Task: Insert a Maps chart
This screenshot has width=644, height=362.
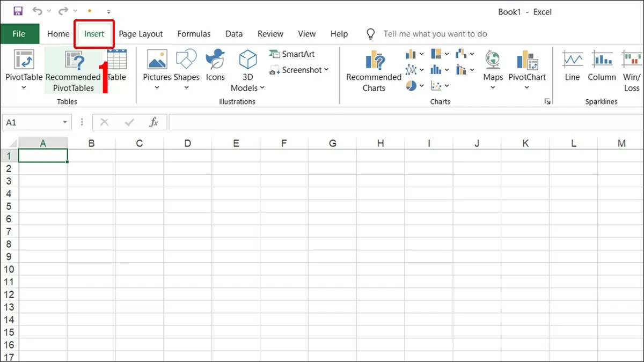Action: (x=492, y=64)
